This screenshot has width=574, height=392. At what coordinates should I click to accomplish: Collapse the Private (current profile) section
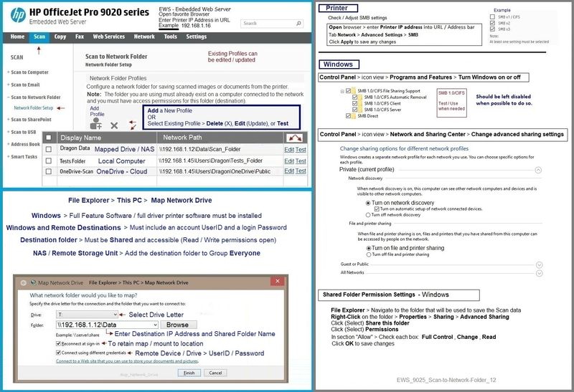(538, 170)
